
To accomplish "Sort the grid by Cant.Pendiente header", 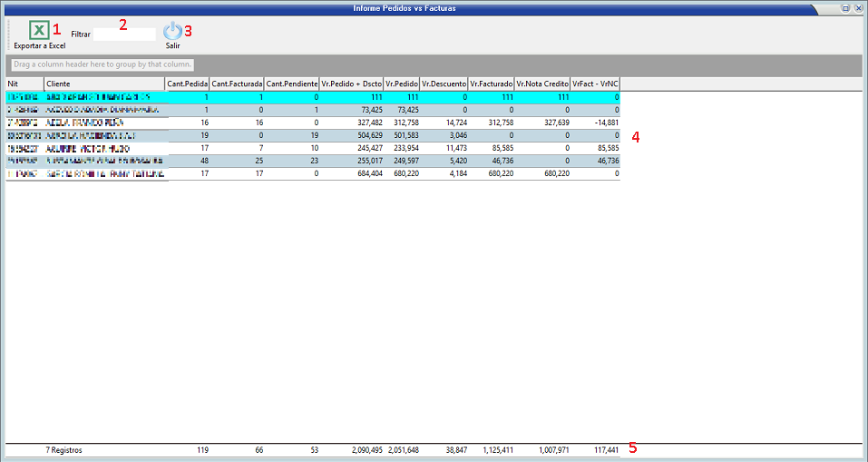I will point(292,84).
